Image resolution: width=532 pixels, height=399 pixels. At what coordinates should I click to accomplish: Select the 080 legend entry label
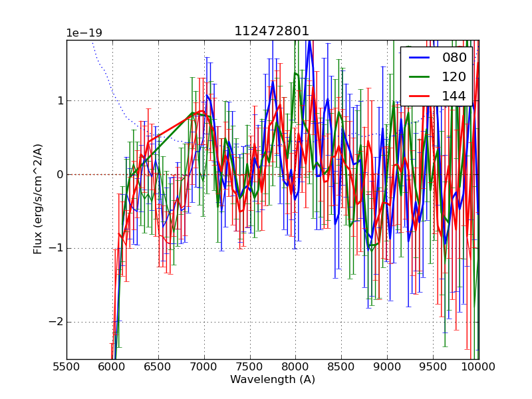454,58
